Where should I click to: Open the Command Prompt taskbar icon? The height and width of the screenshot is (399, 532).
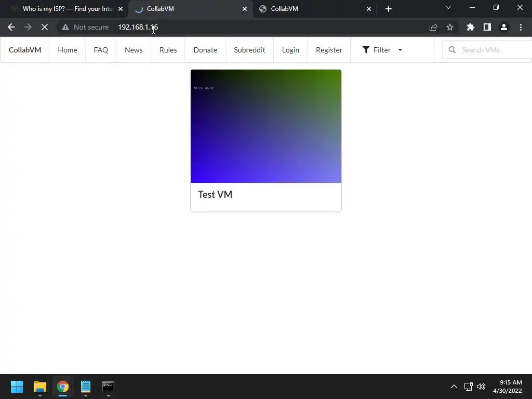(108, 387)
